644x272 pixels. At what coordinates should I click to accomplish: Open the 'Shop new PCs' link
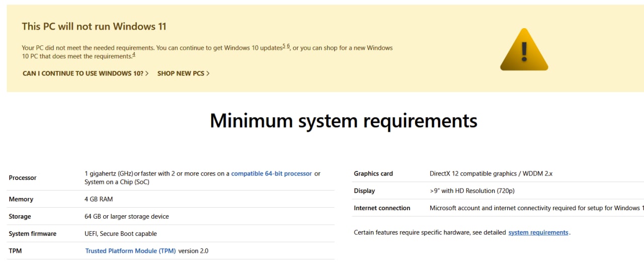pos(184,73)
